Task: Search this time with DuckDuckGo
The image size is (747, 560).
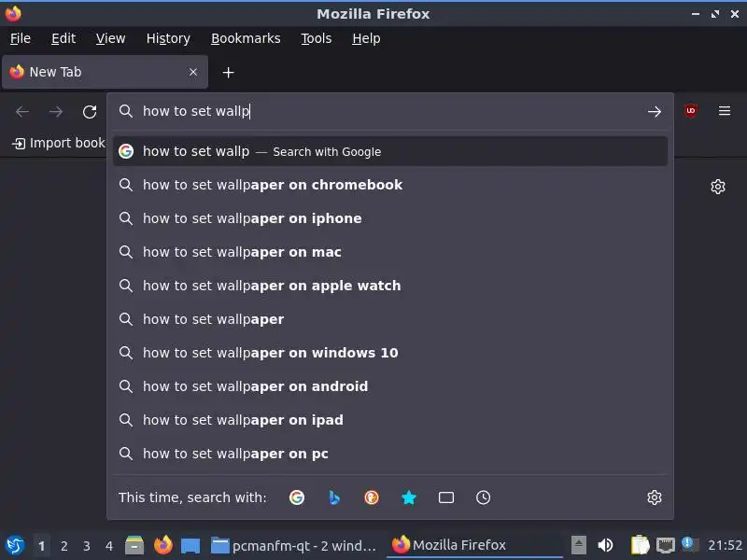Action: (371, 497)
